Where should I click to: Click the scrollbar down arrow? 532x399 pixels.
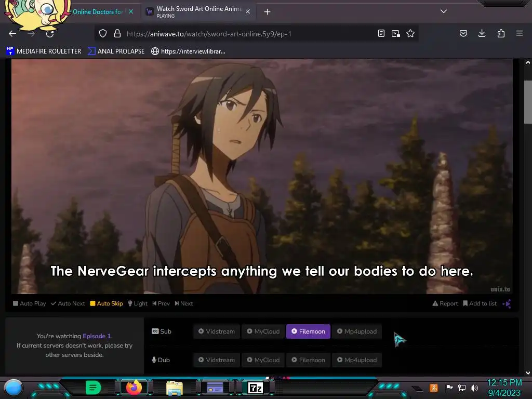point(528,373)
